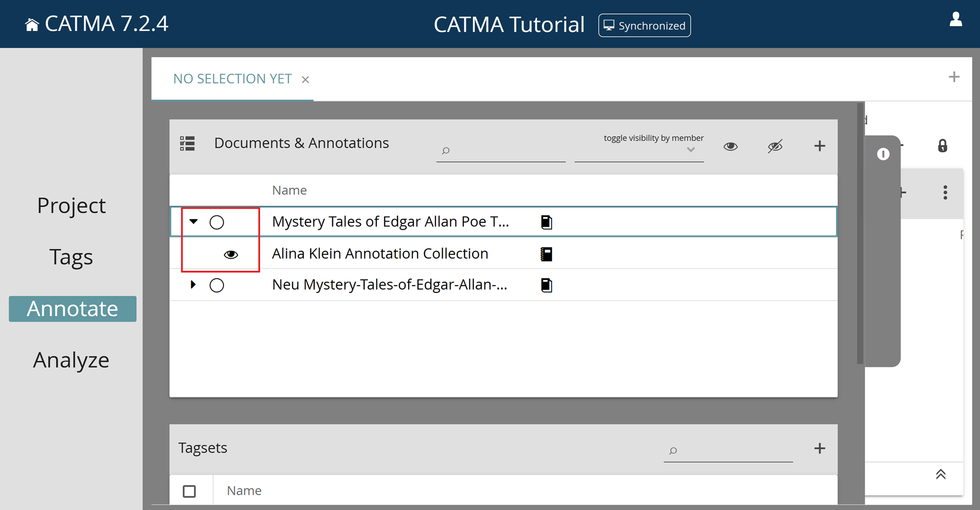Open the Analyze section
980x510 pixels.
(x=71, y=360)
